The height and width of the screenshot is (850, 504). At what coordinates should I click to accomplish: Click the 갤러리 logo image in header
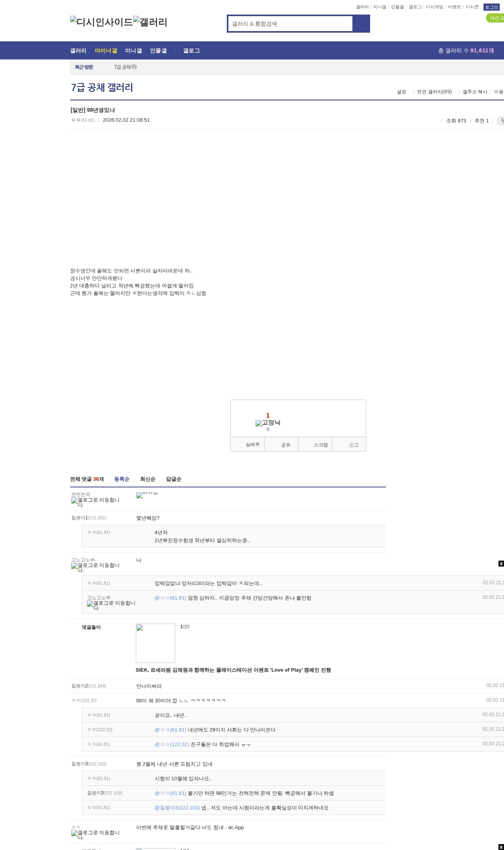(150, 22)
